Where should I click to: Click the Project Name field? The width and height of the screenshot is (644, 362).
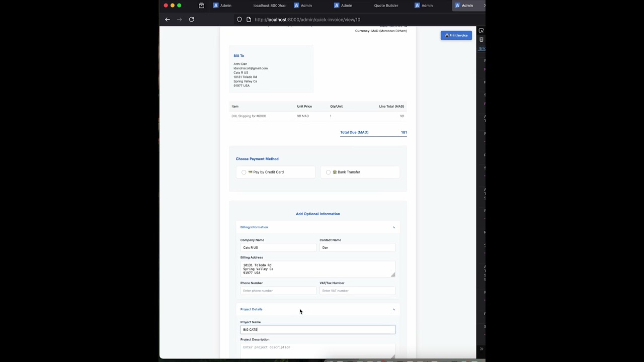tap(318, 329)
